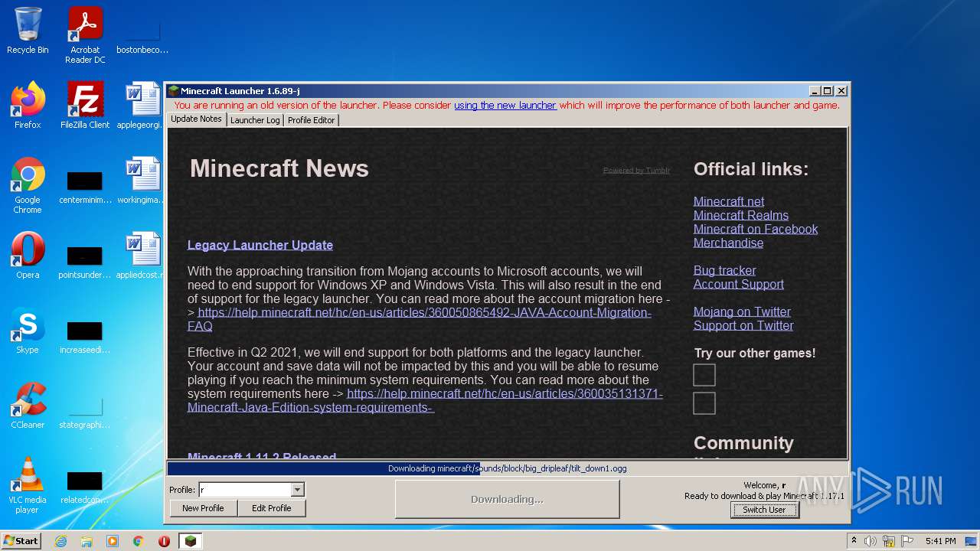Open VLC media player desktop shortcut
980x551 pixels.
(x=28, y=485)
